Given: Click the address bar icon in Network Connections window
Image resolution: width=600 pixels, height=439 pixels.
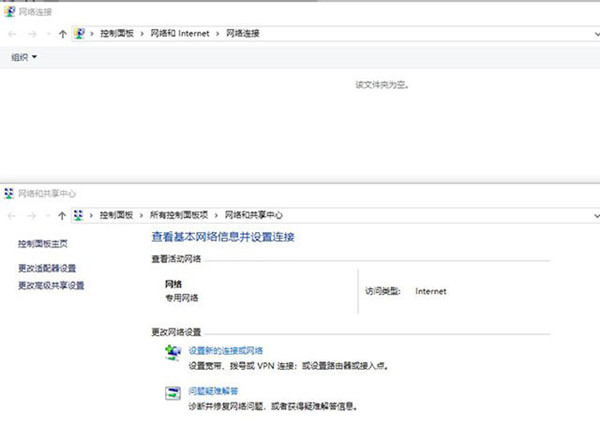Looking at the screenshot, I should (x=80, y=34).
